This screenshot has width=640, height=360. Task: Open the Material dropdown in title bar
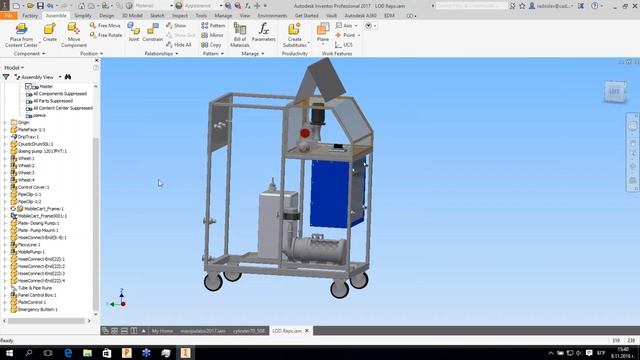171,6
